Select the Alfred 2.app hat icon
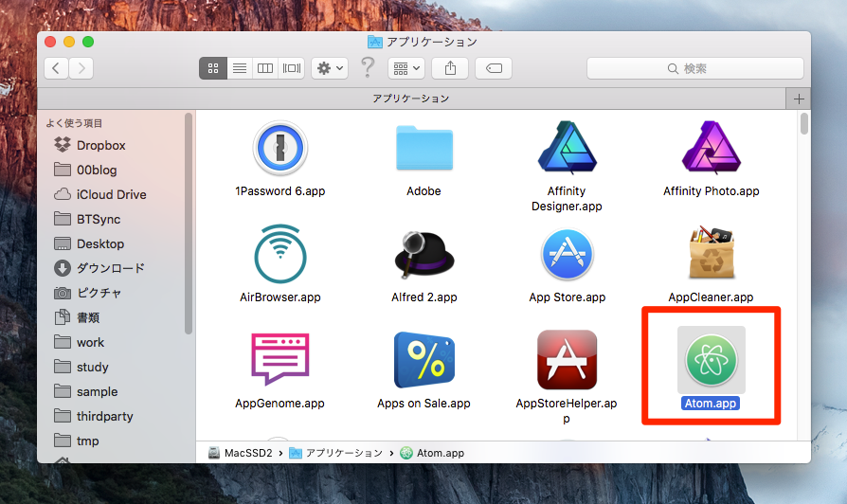Screen dimensions: 847x504 tap(424, 254)
